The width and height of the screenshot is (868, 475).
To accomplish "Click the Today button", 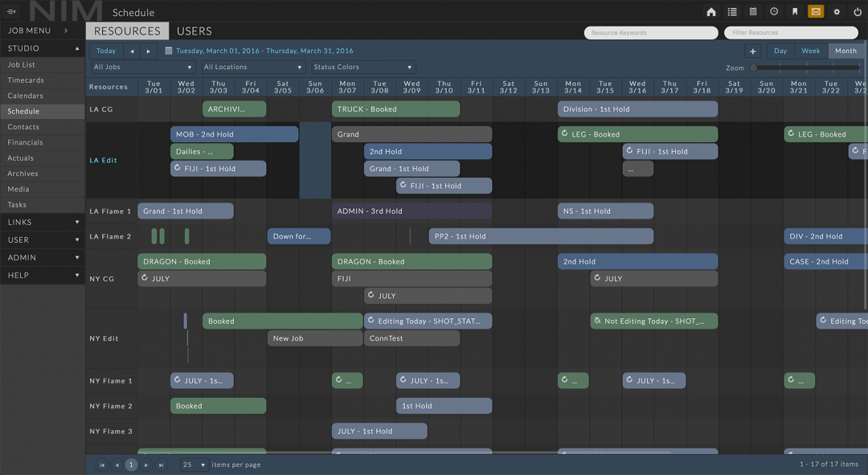I will [x=105, y=50].
